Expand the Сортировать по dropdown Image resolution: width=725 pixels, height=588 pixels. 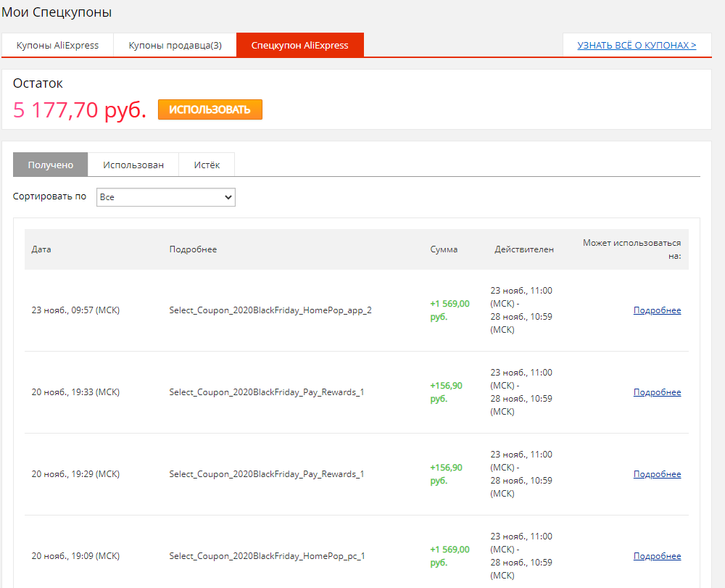click(165, 197)
